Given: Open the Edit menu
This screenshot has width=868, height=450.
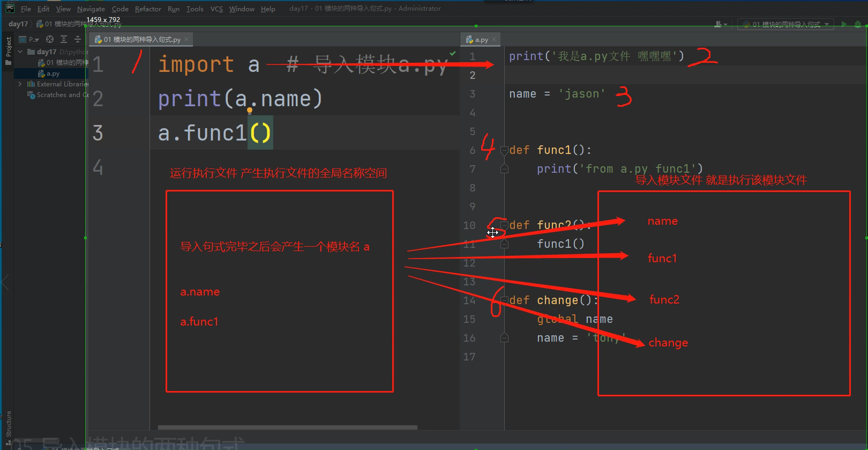Looking at the screenshot, I should [43, 9].
